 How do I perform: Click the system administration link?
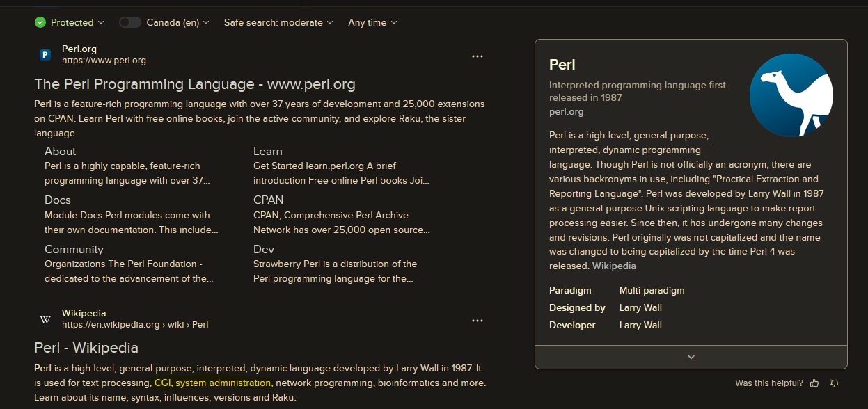pyautogui.click(x=223, y=383)
